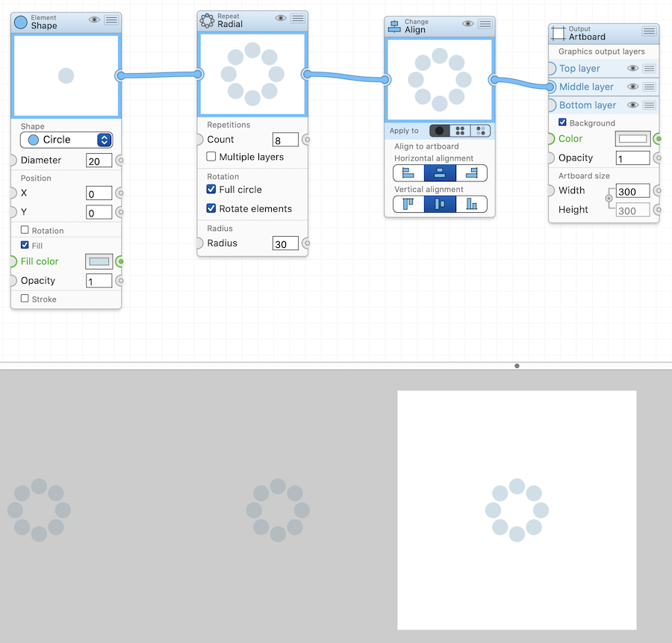
Task: Click the pane splitter handle dot
Action: [517, 366]
